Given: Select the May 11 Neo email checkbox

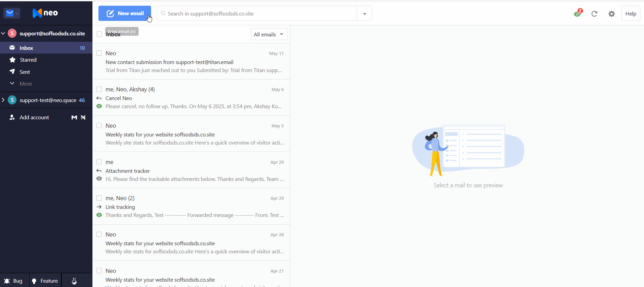Looking at the screenshot, I should coord(99,53).
